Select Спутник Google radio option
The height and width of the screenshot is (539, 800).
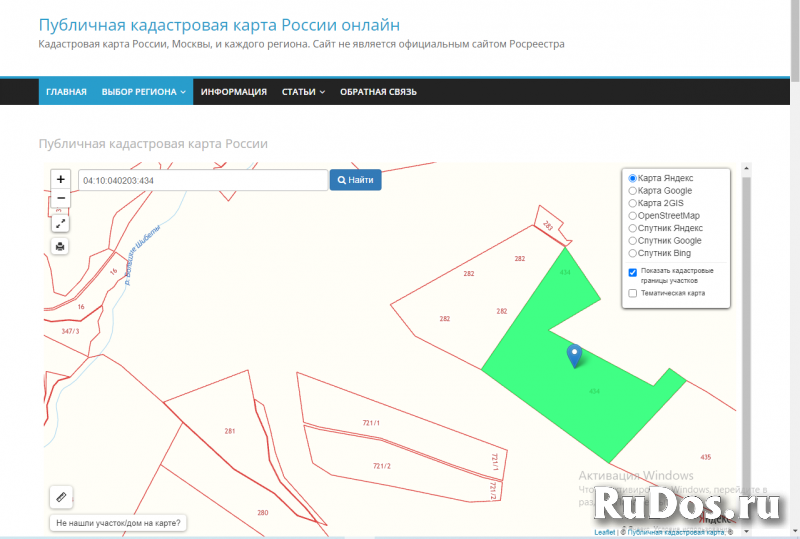pos(633,240)
